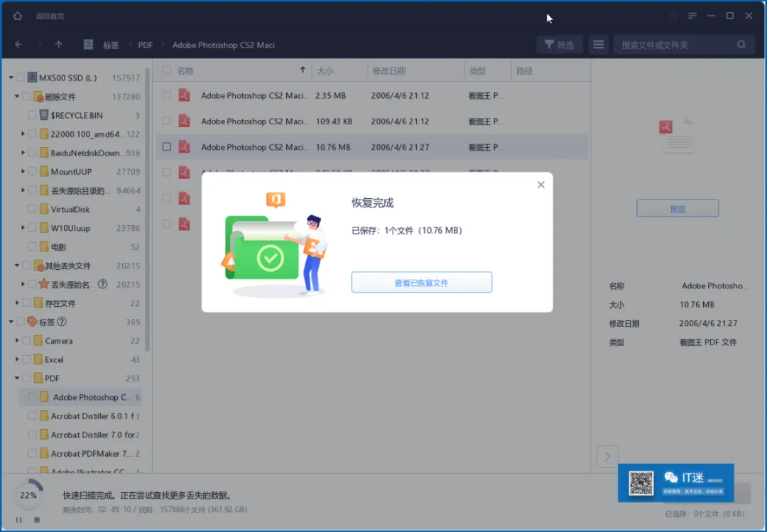This screenshot has height=532, width=767.
Task: Select the MX500 SSD drive icon
Action: [x=32, y=77]
